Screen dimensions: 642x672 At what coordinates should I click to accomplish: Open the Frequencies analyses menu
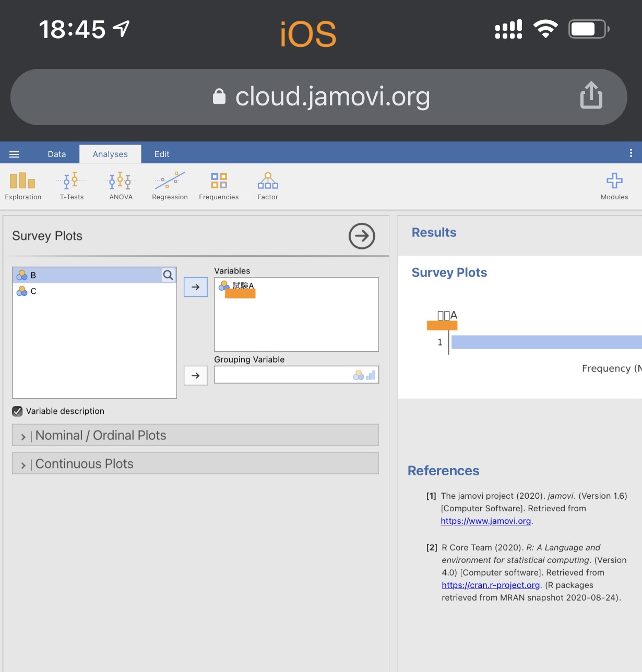(219, 186)
